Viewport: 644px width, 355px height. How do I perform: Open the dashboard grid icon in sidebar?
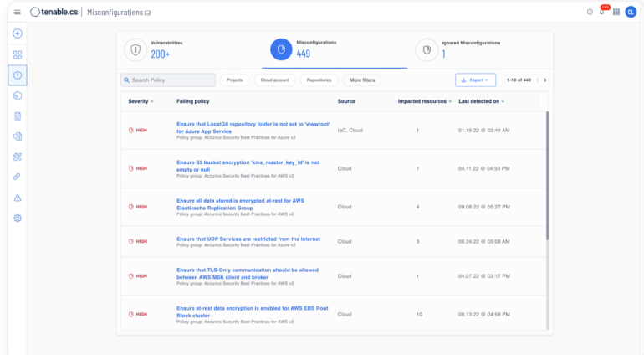[x=18, y=54]
